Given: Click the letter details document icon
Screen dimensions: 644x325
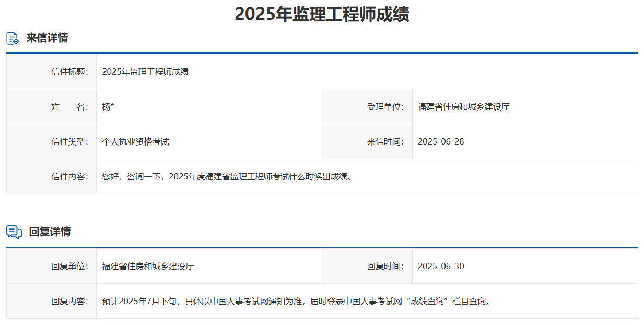Looking at the screenshot, I should click(13, 38).
